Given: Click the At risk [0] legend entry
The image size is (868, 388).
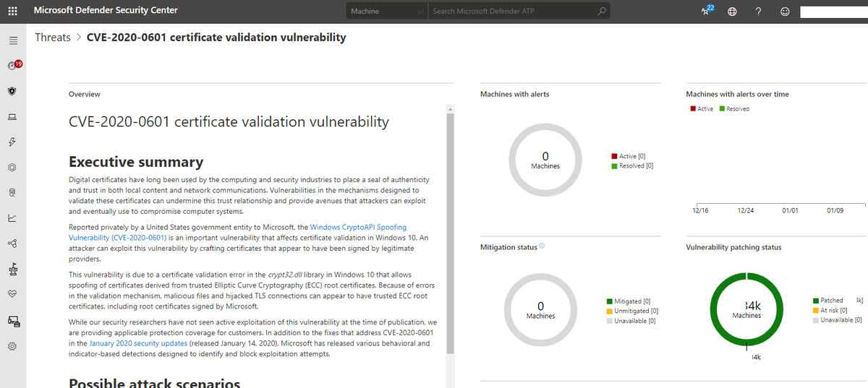Looking at the screenshot, I should tap(830, 310).
